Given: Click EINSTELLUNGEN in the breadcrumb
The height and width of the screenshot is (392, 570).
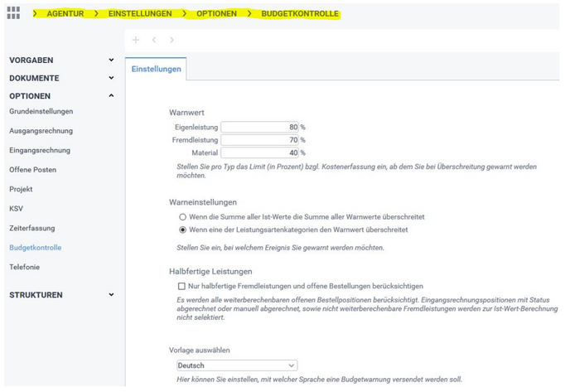Looking at the screenshot, I should point(140,14).
